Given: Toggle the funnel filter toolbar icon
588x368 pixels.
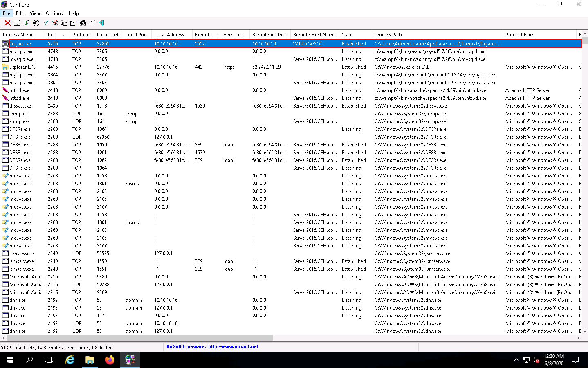Looking at the screenshot, I should [45, 23].
